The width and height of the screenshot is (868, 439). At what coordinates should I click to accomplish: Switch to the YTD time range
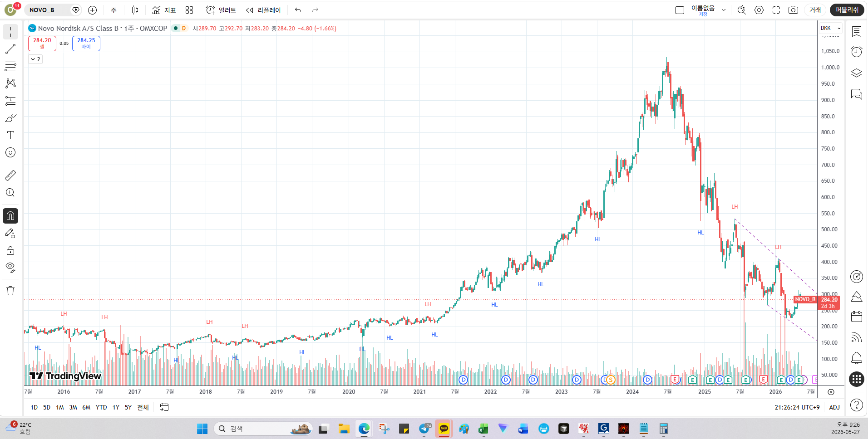[101, 407]
